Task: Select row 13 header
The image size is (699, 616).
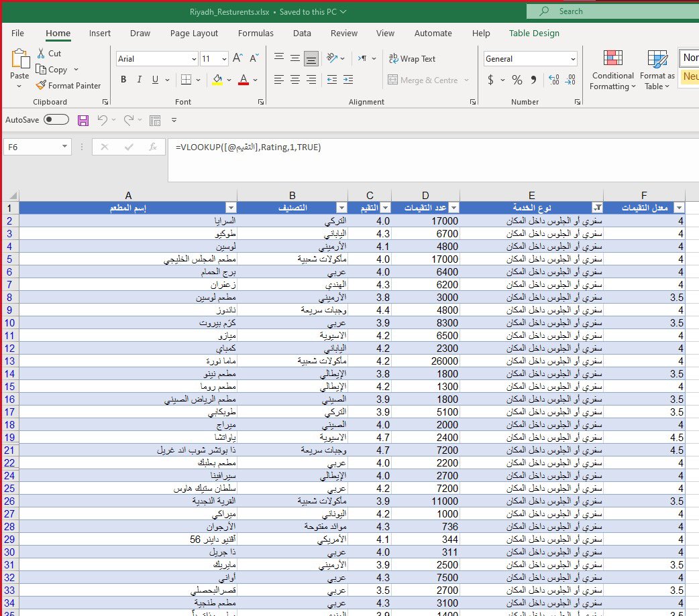Action: pos(10,361)
